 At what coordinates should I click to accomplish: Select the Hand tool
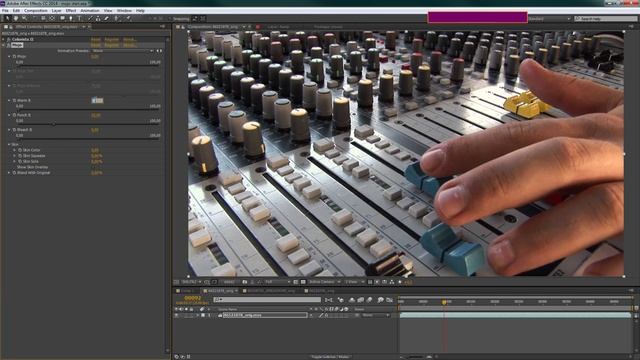click(x=16, y=18)
